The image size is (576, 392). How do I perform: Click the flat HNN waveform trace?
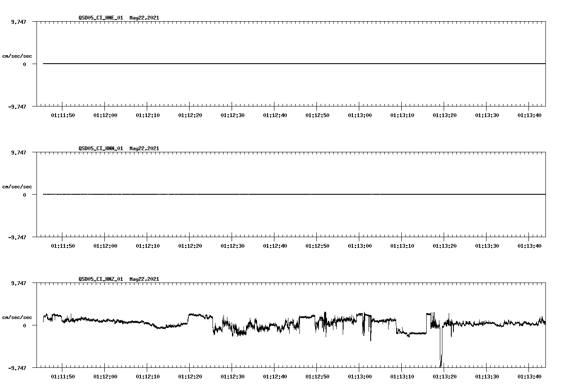(x=254, y=194)
